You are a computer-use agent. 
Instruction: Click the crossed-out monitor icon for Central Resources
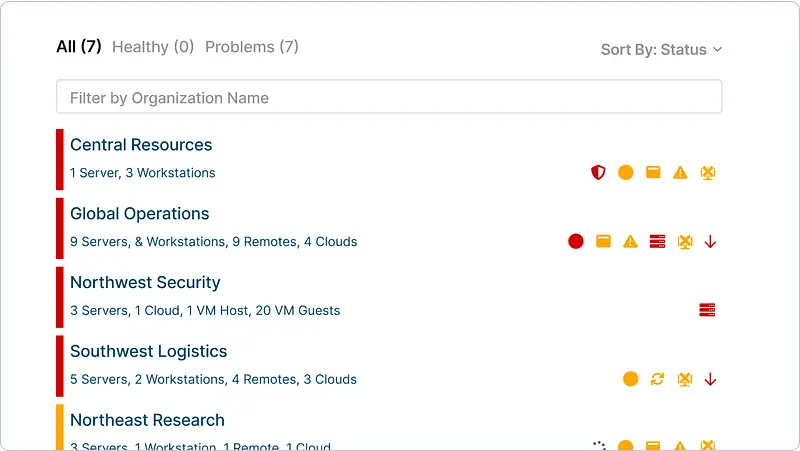coord(708,172)
